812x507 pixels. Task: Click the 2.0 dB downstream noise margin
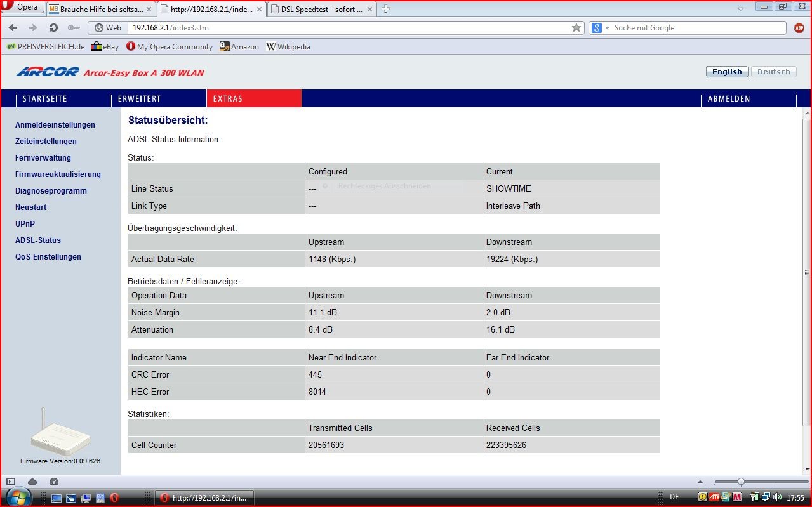point(498,312)
